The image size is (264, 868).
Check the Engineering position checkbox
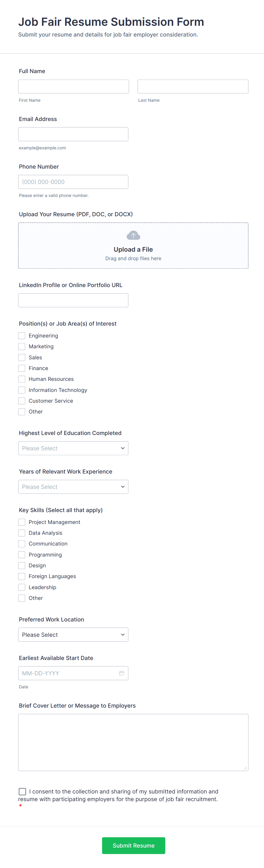(22, 336)
